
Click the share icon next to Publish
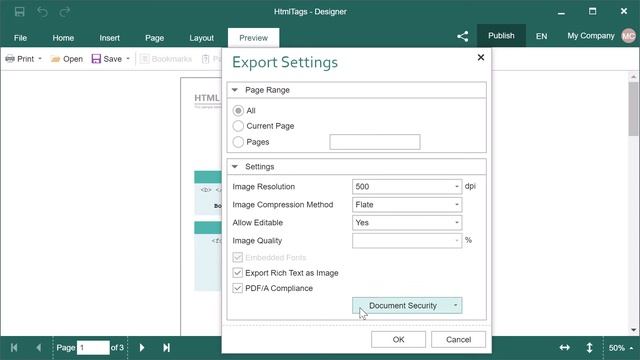click(462, 36)
